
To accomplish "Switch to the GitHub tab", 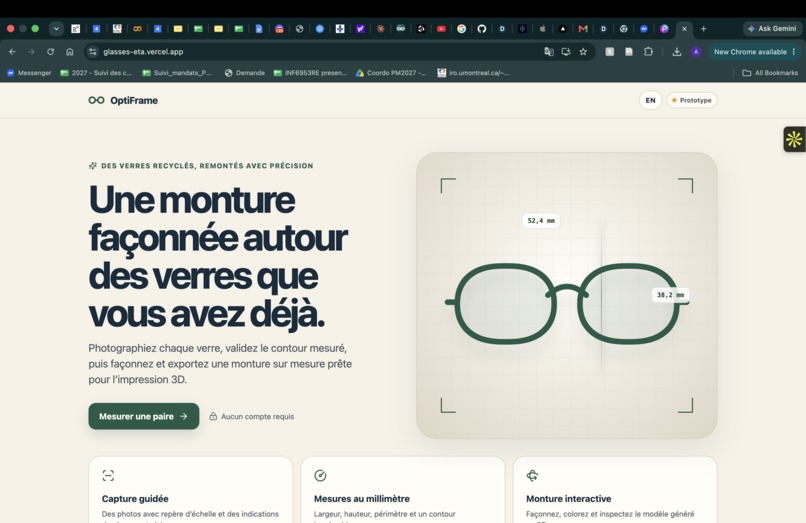I will [482, 29].
